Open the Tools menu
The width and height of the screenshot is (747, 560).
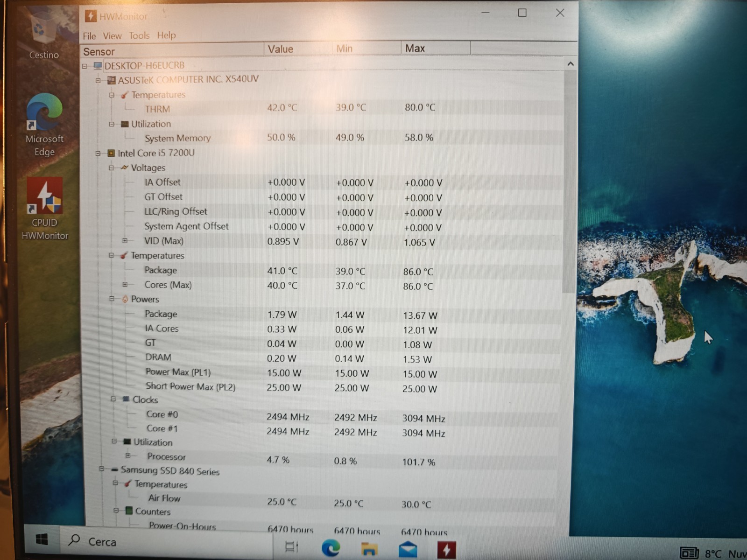pyautogui.click(x=139, y=35)
